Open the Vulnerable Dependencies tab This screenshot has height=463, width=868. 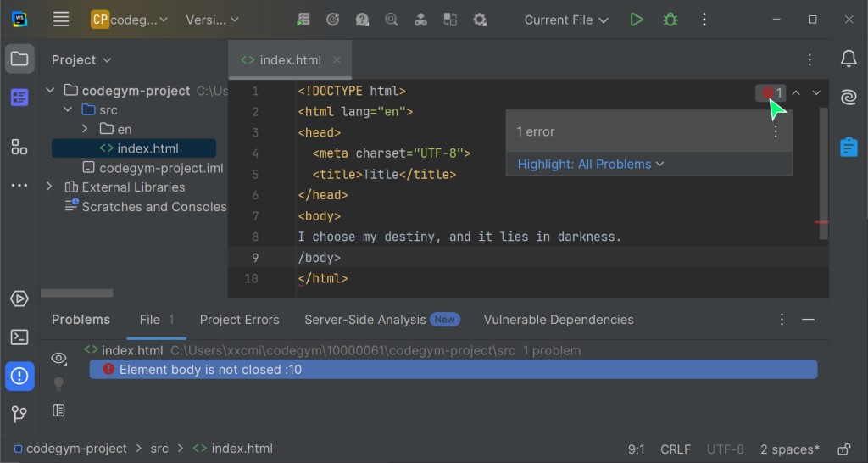click(x=558, y=320)
